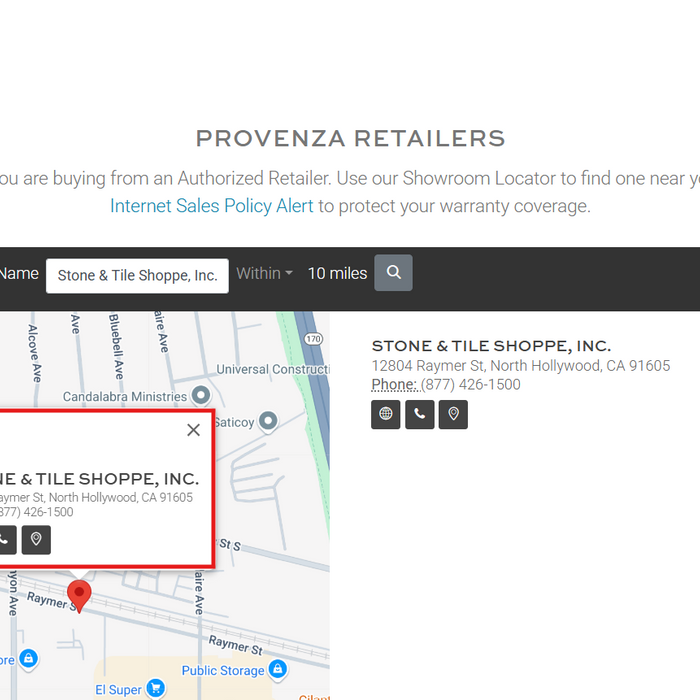Click the retailer address in results list
This screenshot has height=700, width=700.
coord(520,366)
